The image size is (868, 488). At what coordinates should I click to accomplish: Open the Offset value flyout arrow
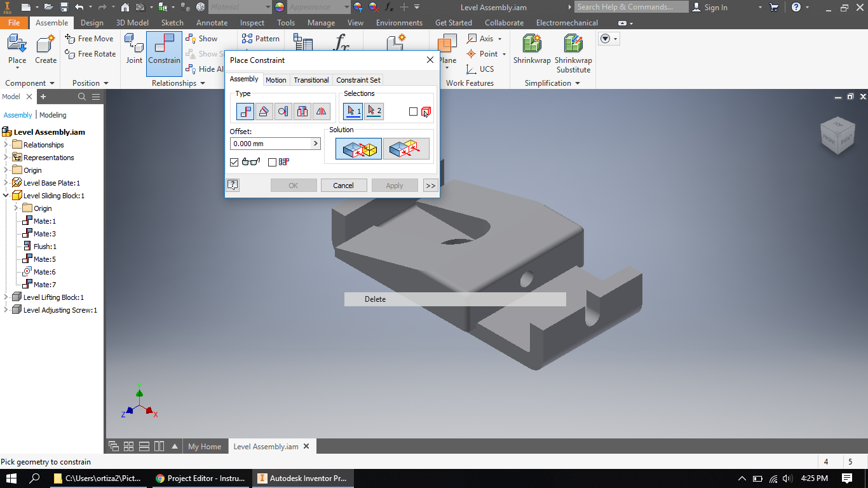coord(316,144)
